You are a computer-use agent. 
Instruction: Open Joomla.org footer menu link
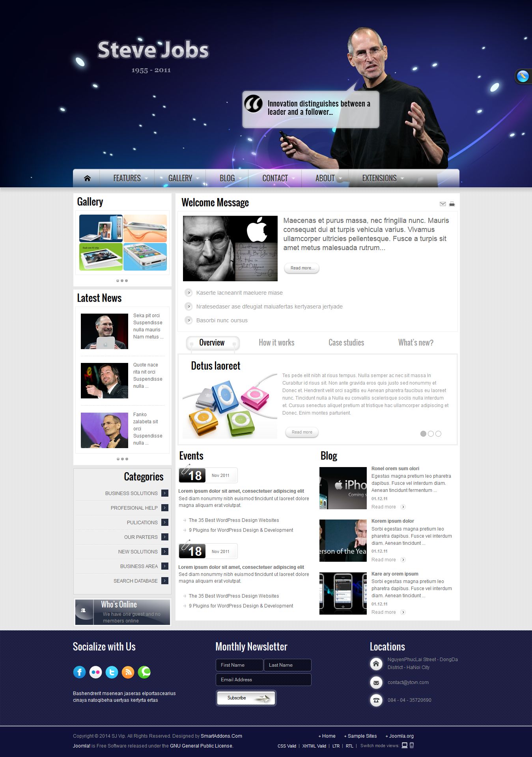tap(401, 736)
